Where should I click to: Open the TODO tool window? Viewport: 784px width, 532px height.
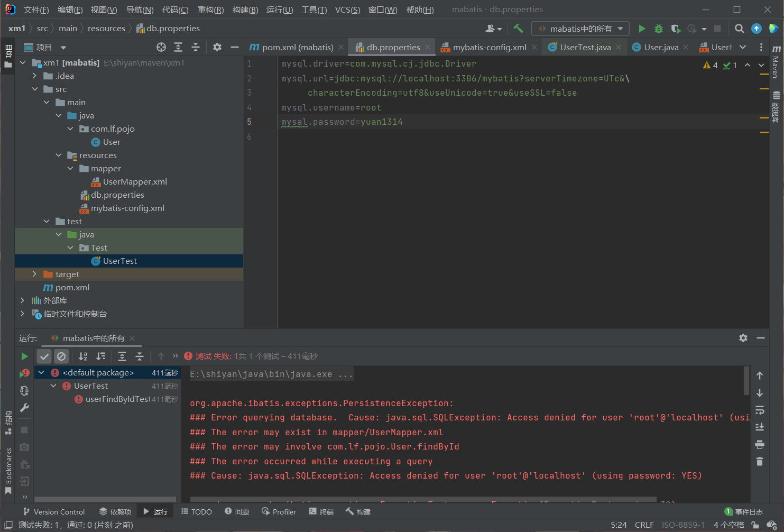(196, 512)
